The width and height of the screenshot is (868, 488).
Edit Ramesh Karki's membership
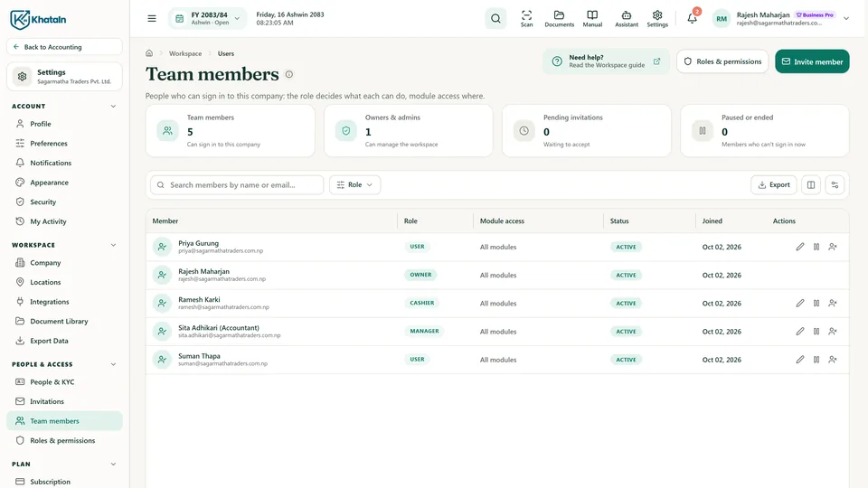click(x=800, y=304)
